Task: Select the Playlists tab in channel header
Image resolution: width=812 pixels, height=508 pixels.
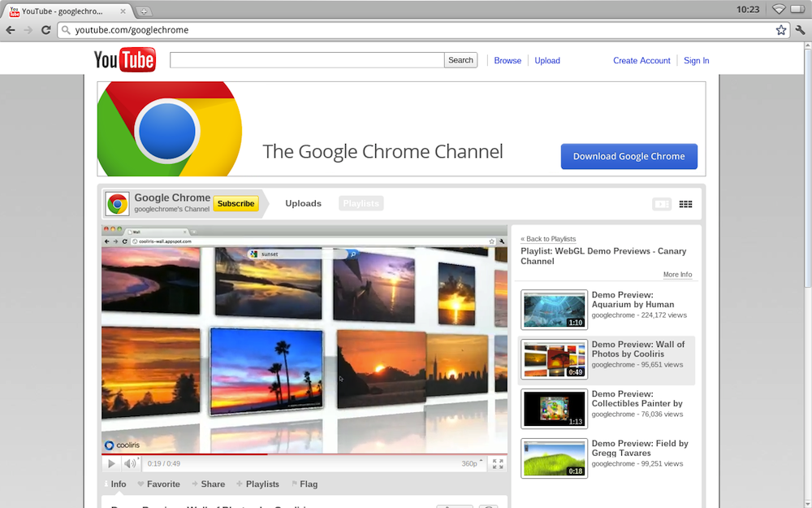Action: point(361,204)
